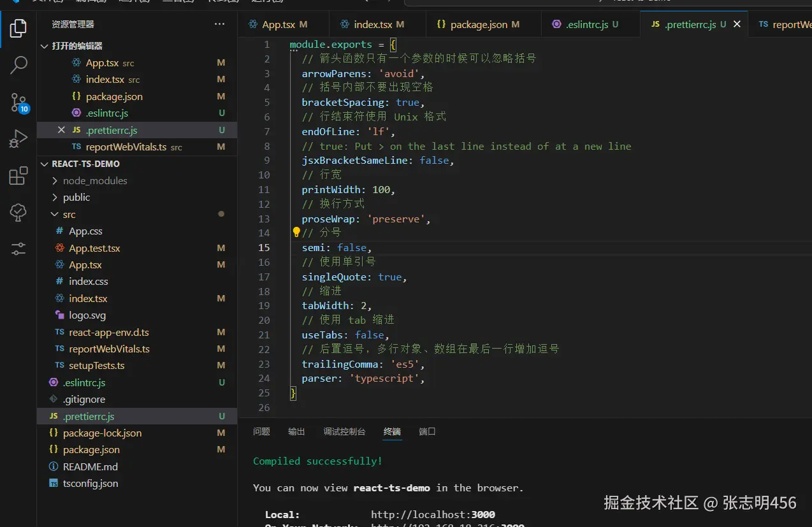Screen dimensions: 812x527
Task: Open the localhost:3000 link in terminal
Action: 433,514
